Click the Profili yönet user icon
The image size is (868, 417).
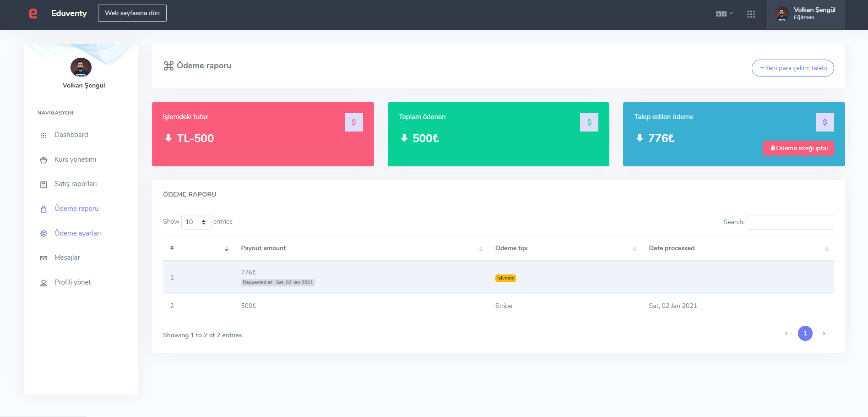[x=43, y=283]
